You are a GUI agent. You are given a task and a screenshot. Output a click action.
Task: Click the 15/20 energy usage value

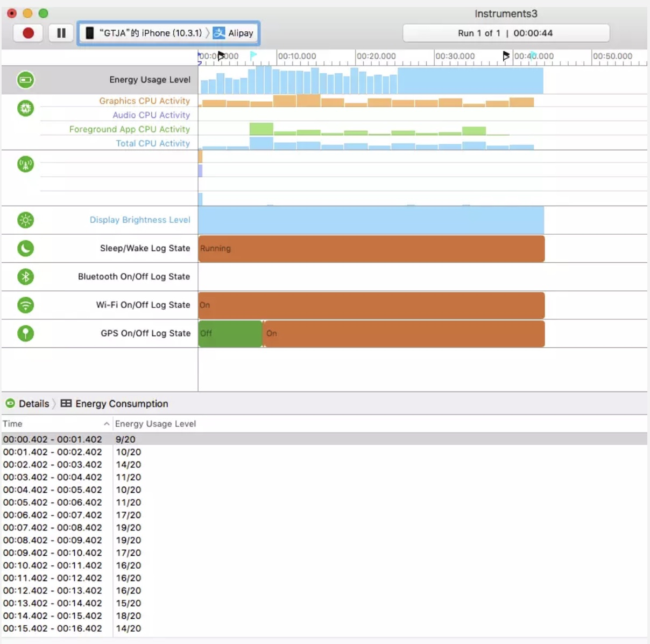pyautogui.click(x=129, y=603)
